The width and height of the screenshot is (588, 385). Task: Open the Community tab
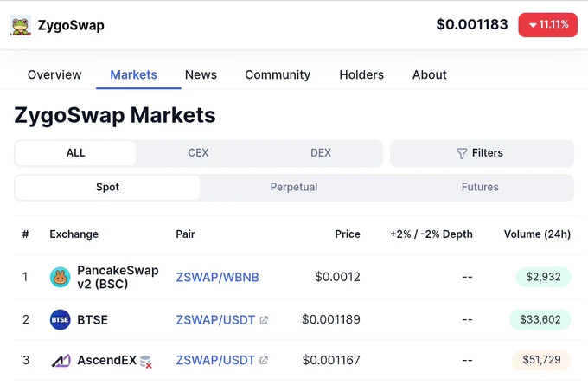pyautogui.click(x=278, y=74)
